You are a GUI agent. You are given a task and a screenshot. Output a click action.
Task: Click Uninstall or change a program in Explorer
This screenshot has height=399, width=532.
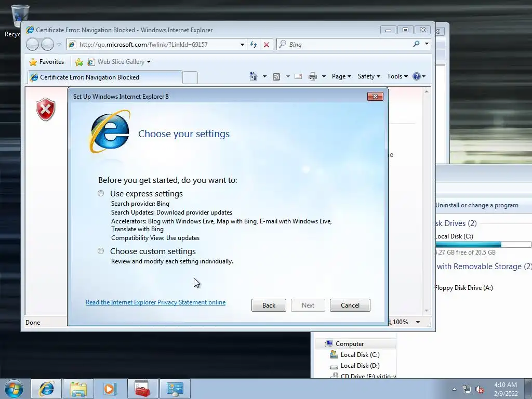coord(477,205)
